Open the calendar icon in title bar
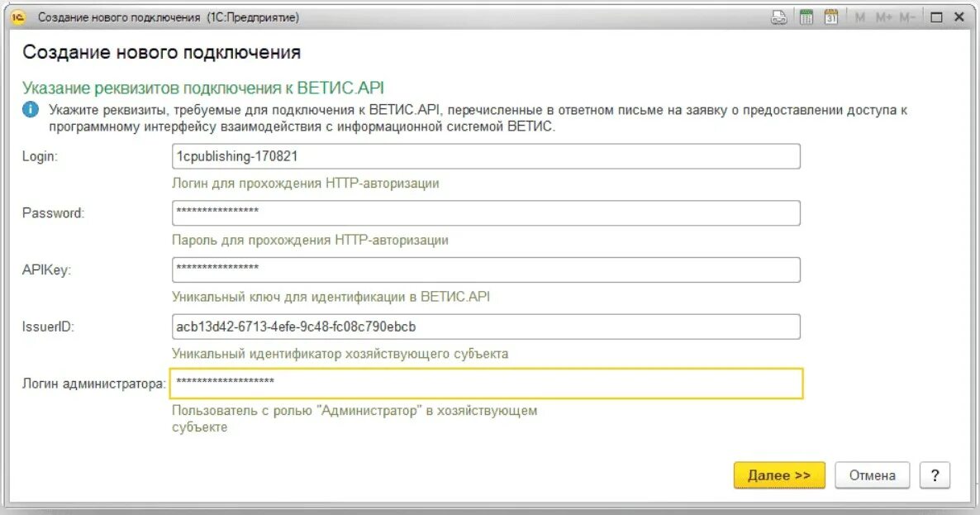This screenshot has width=980, height=515. pos(831,17)
